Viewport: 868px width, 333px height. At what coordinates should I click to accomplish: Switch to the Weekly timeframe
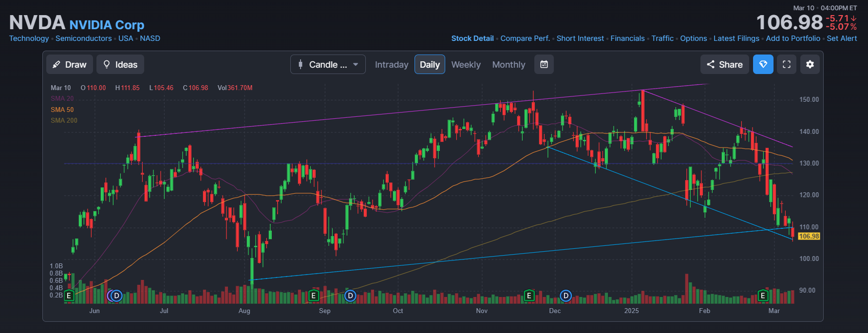[x=466, y=64]
